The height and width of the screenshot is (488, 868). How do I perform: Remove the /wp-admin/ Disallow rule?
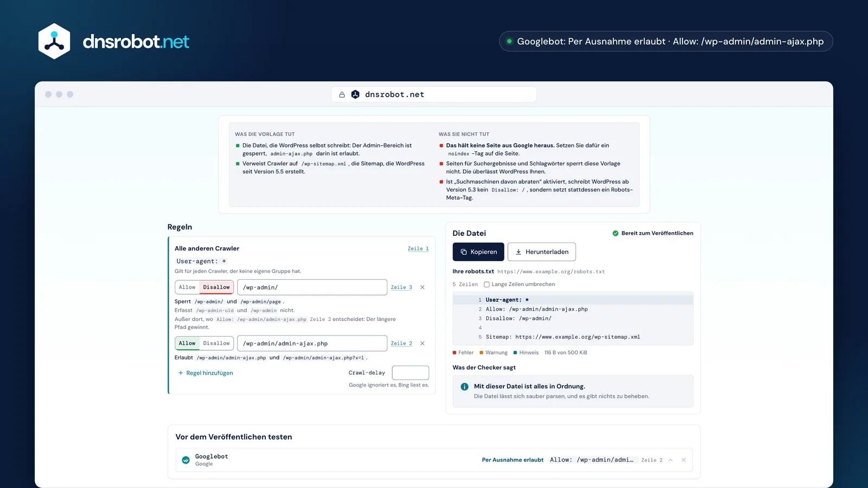click(423, 287)
